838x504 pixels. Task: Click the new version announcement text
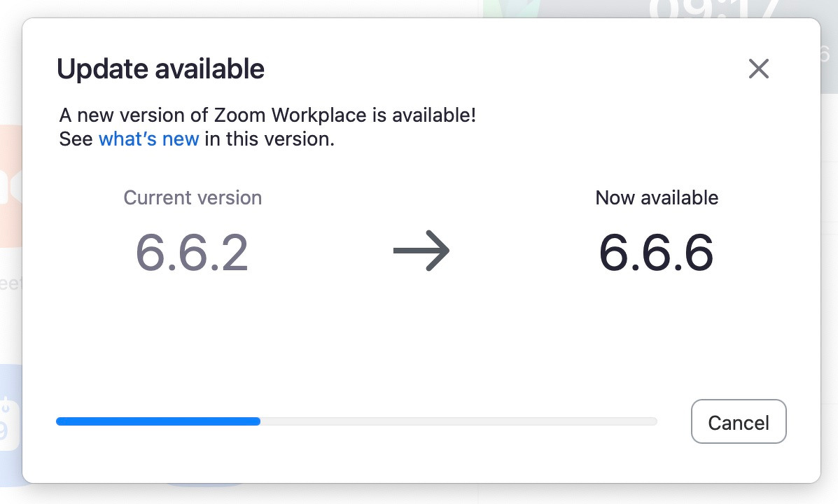point(267,115)
